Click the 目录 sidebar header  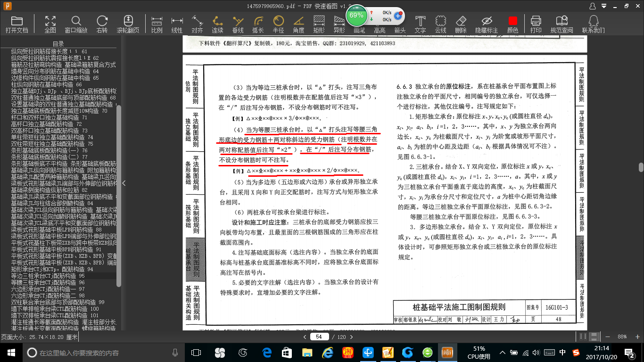coord(58,44)
